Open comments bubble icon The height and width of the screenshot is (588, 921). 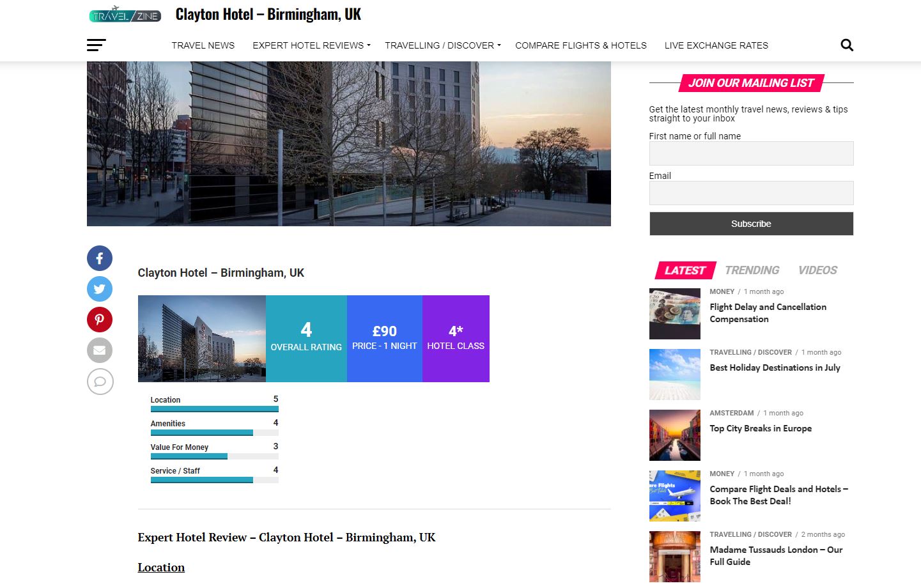[x=100, y=382]
